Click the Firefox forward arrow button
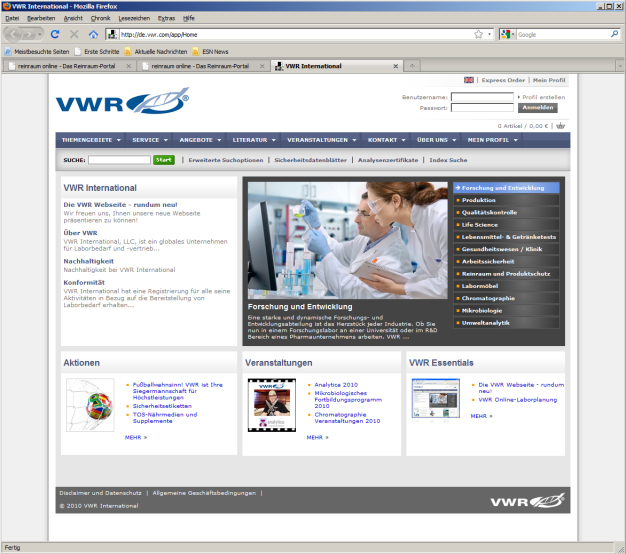The height and width of the screenshot is (554, 626). click(x=29, y=34)
